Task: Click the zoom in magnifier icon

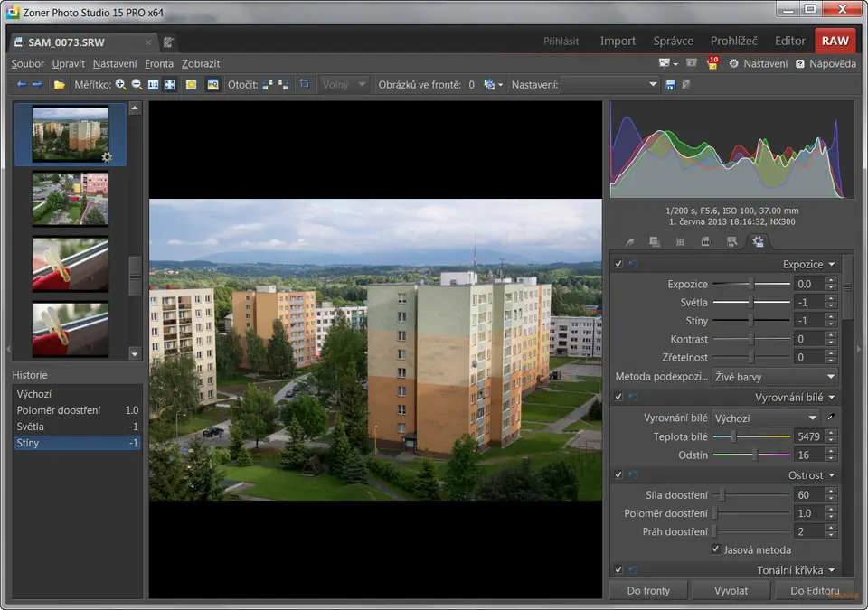Action: point(121,84)
